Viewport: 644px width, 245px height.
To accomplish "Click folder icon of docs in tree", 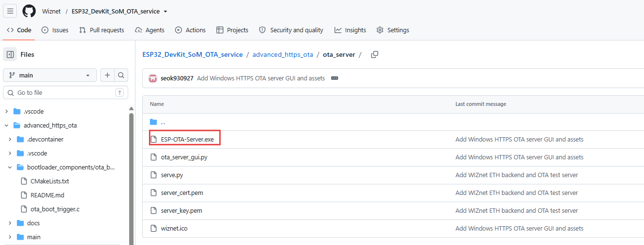I will point(20,223).
